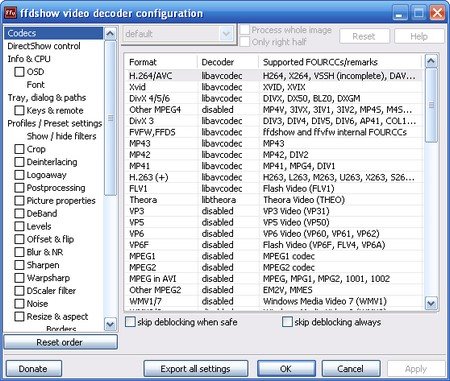The height and width of the screenshot is (381, 450).
Task: Open Tray, dialog & paths page
Action: pyautogui.click(x=47, y=98)
